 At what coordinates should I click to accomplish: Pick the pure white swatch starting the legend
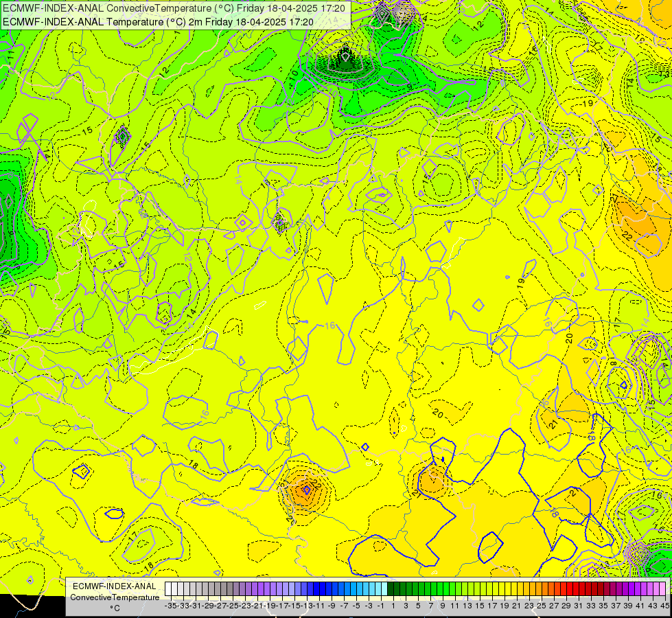pos(168,588)
